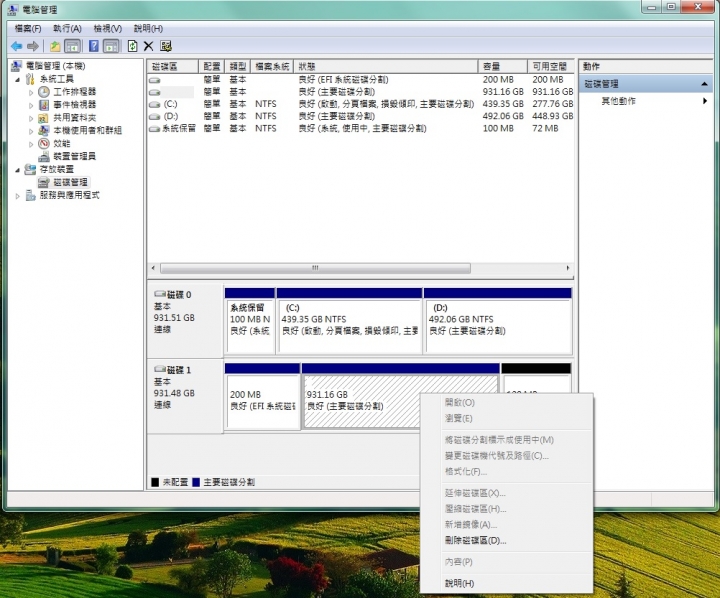Open the Help question mark toolbar icon
This screenshot has width=720, height=598.
click(x=93, y=46)
